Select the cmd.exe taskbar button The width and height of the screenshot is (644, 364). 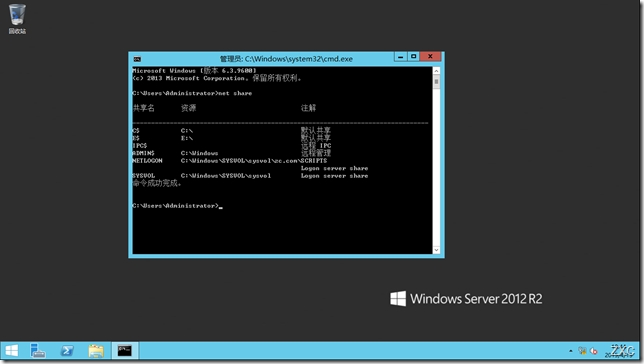(x=125, y=351)
